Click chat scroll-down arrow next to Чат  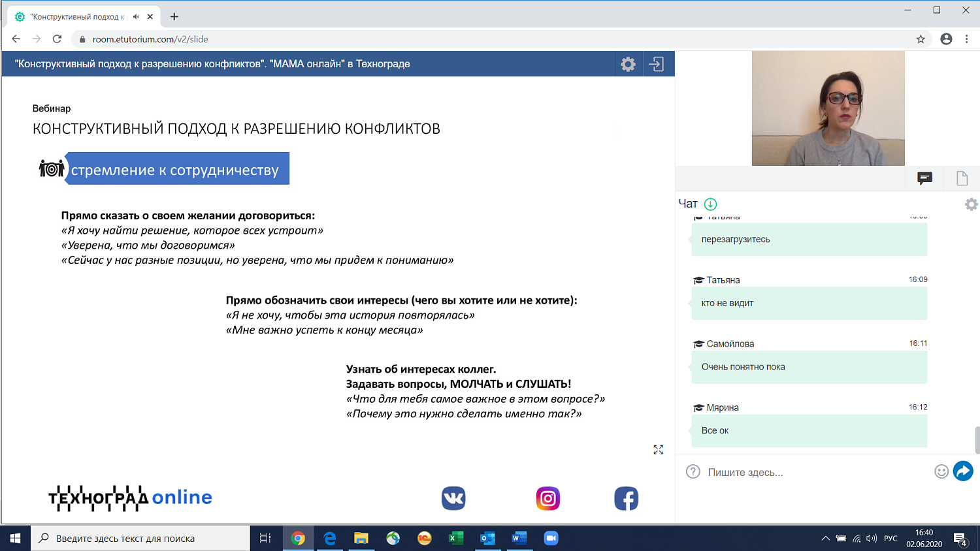(x=711, y=204)
